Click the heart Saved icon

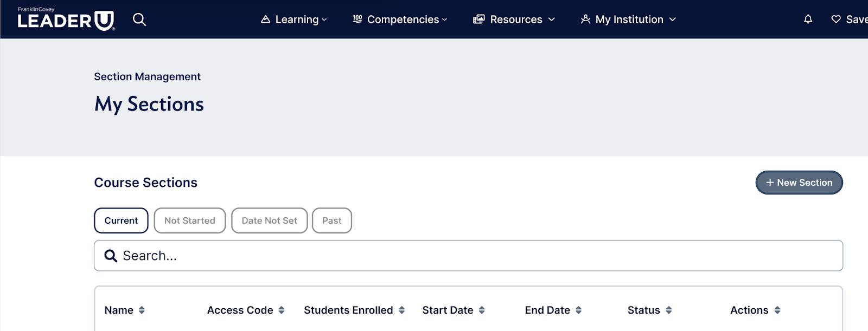pyautogui.click(x=836, y=20)
